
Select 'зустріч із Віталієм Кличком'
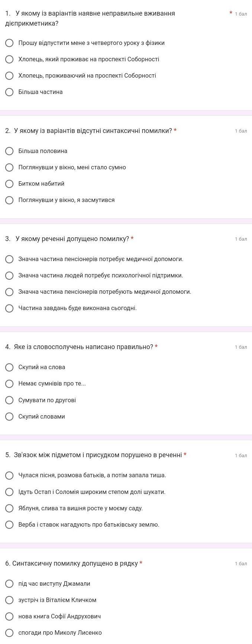pos(10,600)
